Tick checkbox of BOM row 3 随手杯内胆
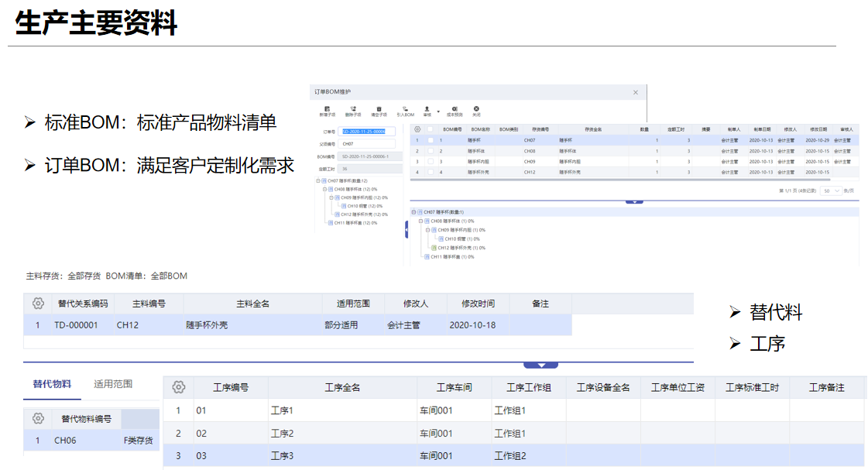The image size is (868, 470). click(431, 162)
